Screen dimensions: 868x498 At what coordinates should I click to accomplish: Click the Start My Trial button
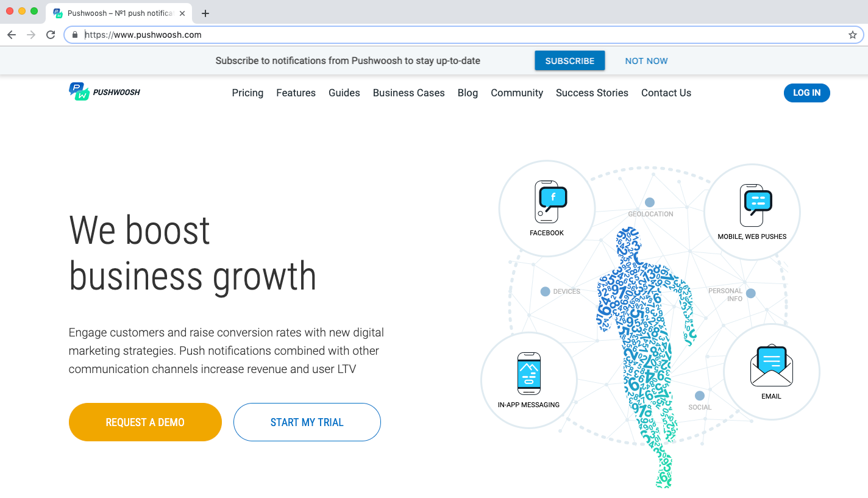click(x=307, y=422)
